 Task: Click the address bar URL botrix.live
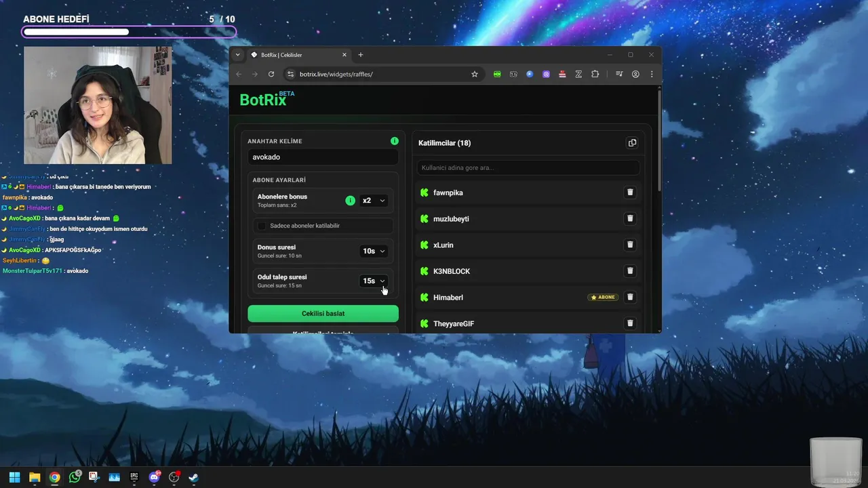[x=336, y=74]
